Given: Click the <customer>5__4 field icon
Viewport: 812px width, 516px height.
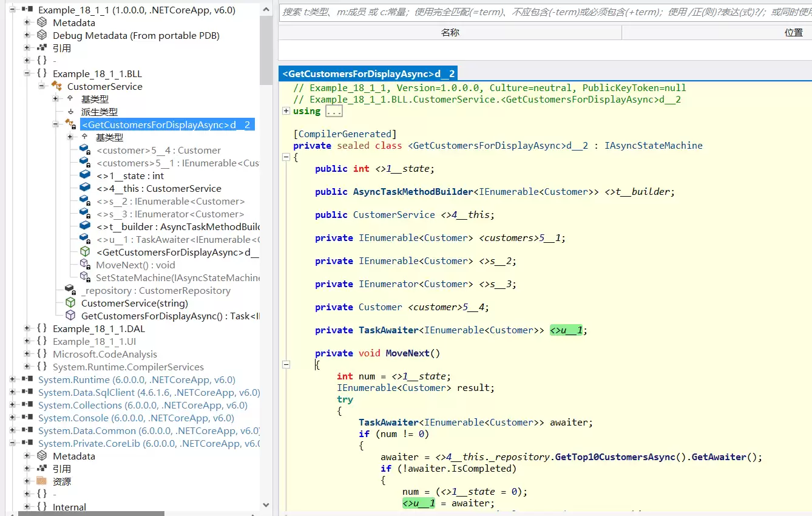Looking at the screenshot, I should (85, 150).
